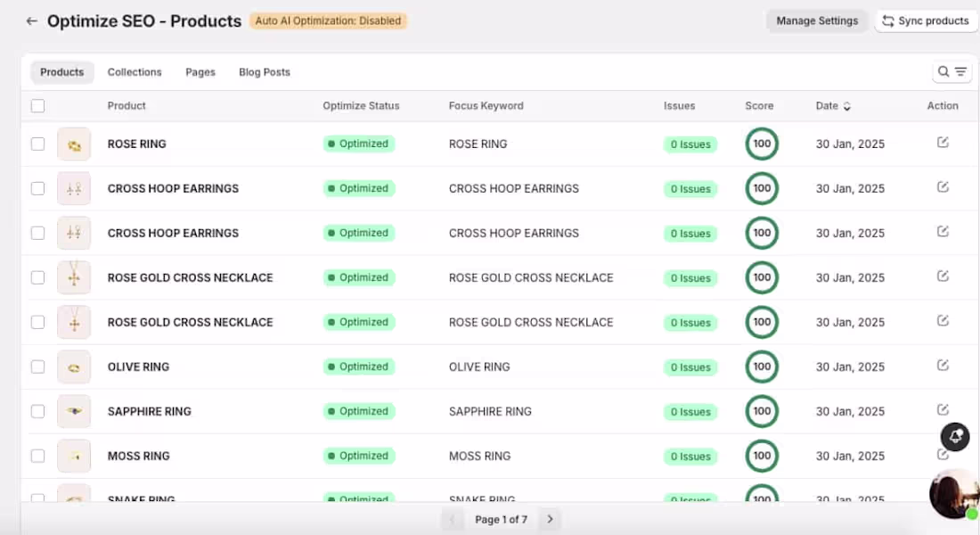Open the first CROSS HOOP EARRINGS thumbnail

74,188
